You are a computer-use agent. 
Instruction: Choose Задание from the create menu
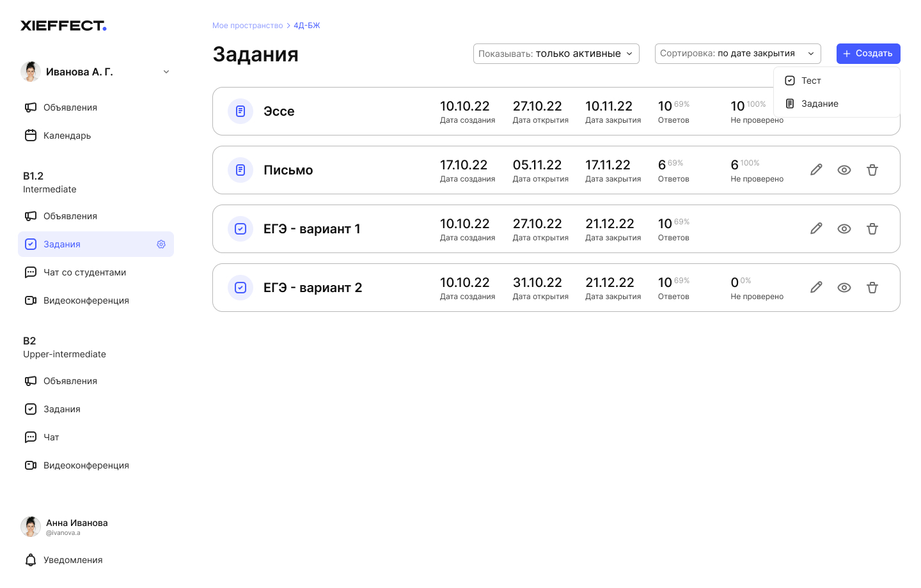pyautogui.click(x=837, y=104)
